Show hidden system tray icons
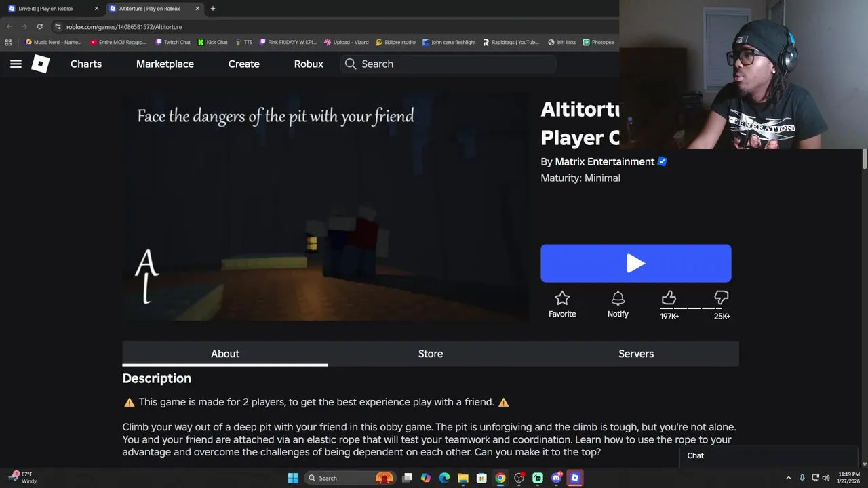 tap(788, 478)
